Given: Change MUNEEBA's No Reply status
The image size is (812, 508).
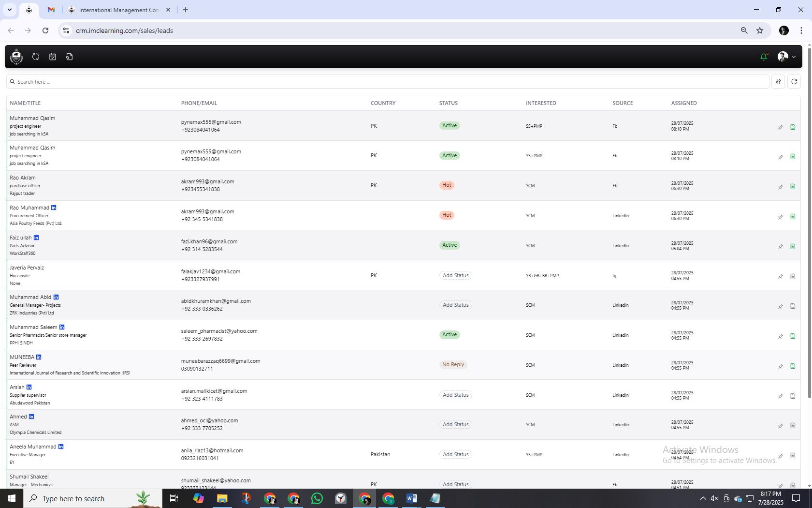Looking at the screenshot, I should pos(453,365).
